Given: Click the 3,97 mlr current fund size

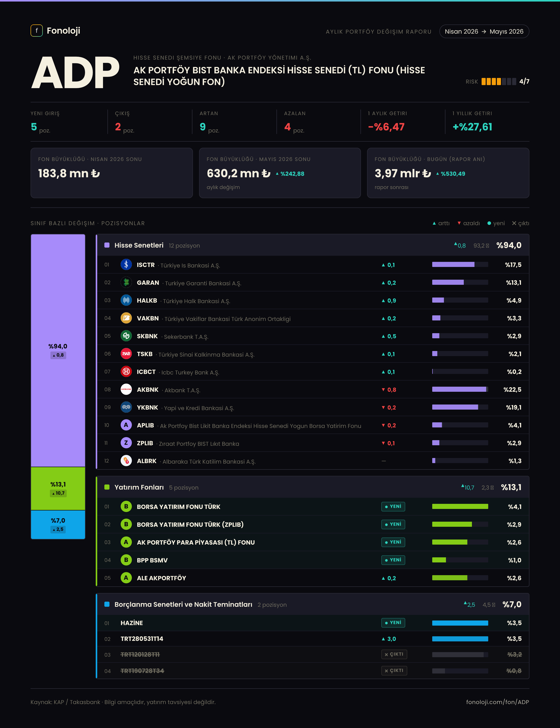Looking at the screenshot, I should [x=403, y=173].
